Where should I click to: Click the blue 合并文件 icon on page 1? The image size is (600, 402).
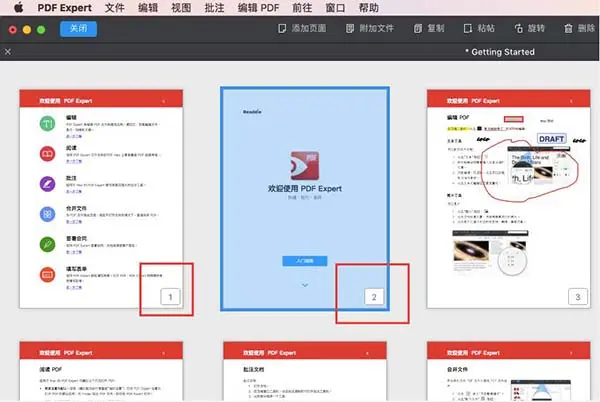tap(47, 214)
